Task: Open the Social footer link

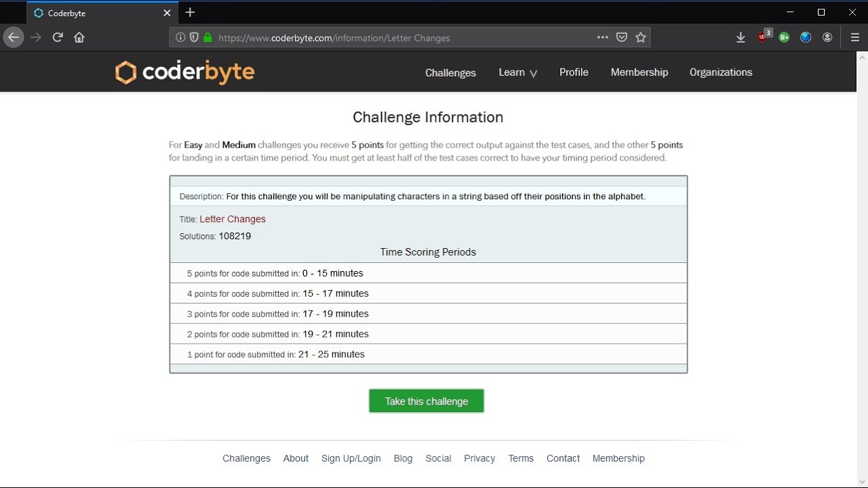Action: point(438,458)
